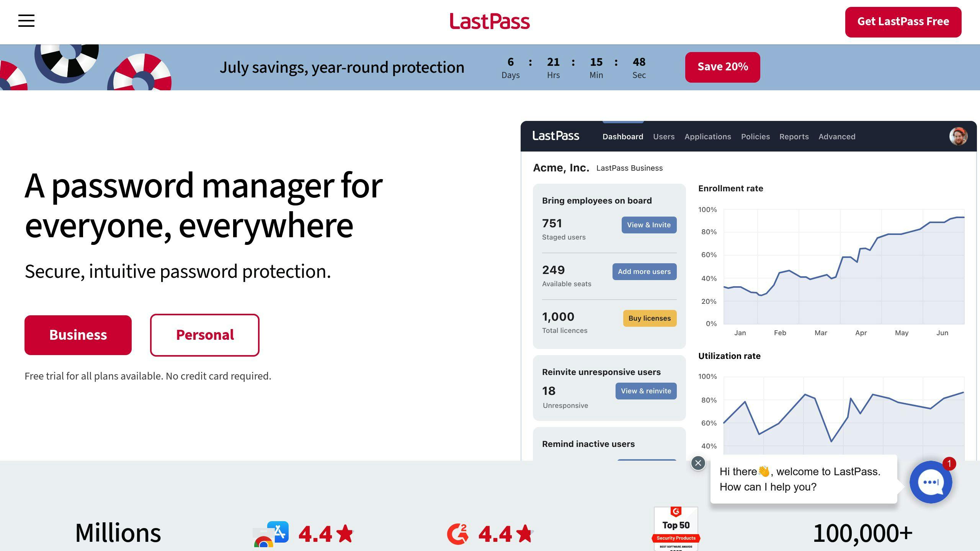Image resolution: width=980 pixels, height=551 pixels.
Task: Click the '249' available seats value
Action: tap(554, 270)
